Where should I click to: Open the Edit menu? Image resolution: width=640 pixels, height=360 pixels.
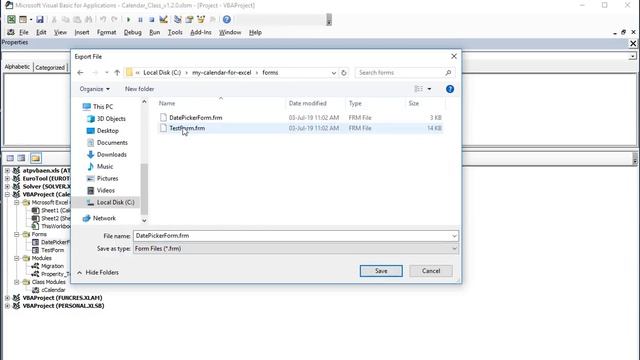(41, 32)
